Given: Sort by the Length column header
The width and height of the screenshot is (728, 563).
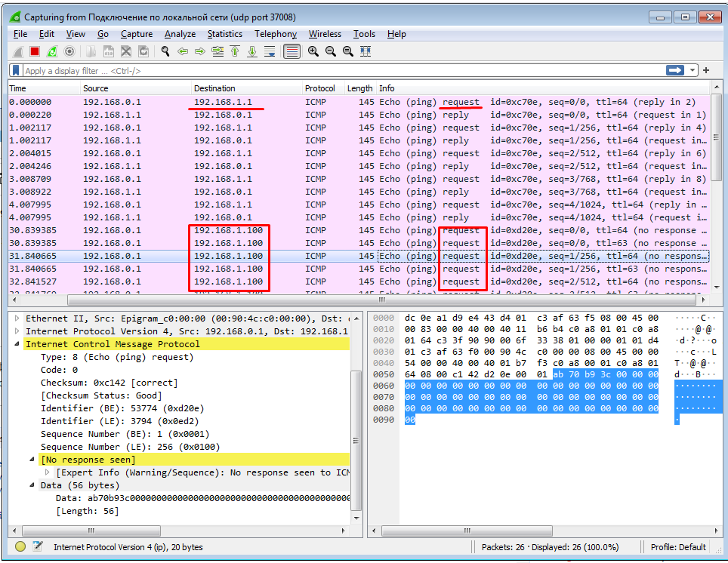Looking at the screenshot, I should tap(360, 88).
